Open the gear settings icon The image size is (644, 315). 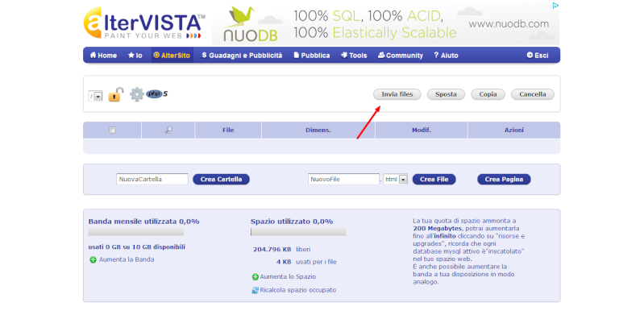(x=137, y=94)
